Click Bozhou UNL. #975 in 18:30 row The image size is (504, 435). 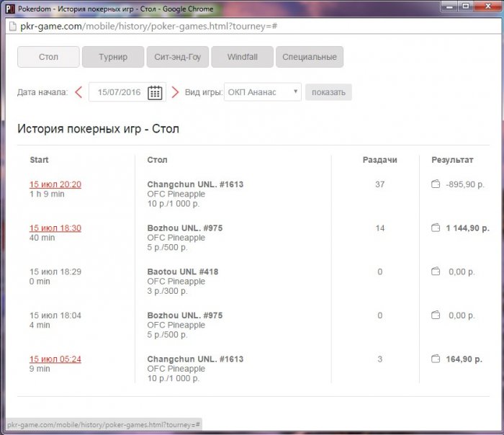tap(185, 228)
